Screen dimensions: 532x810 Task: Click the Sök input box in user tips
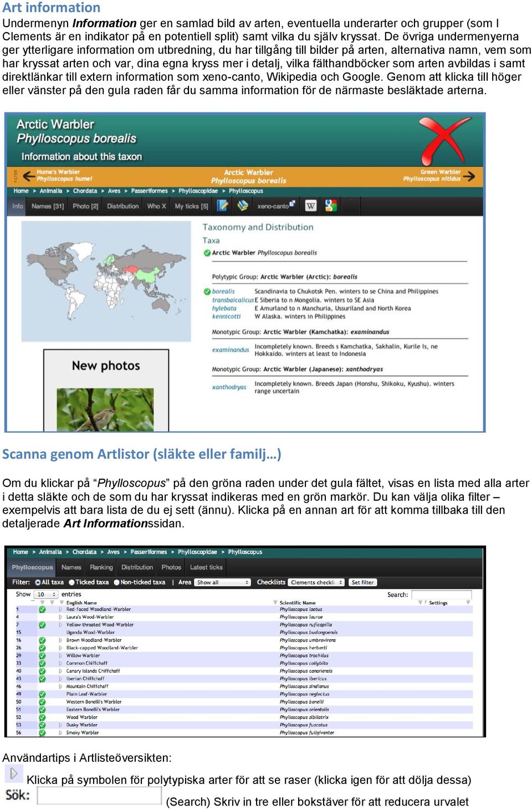(x=99, y=795)
